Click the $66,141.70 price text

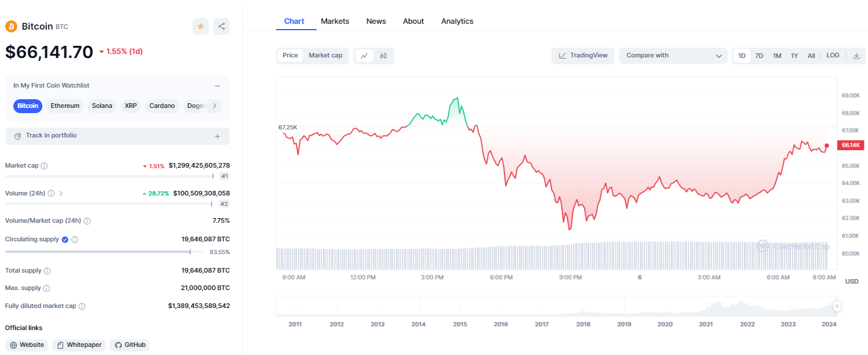pyautogui.click(x=49, y=52)
